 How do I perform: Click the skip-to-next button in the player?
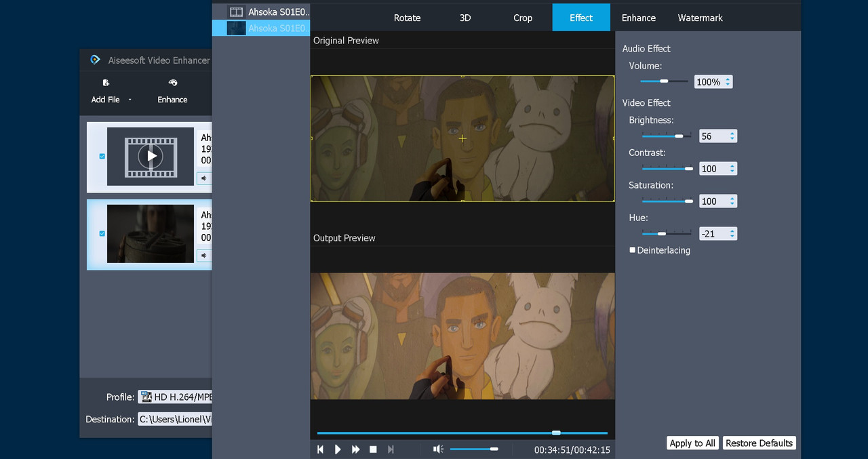391,450
